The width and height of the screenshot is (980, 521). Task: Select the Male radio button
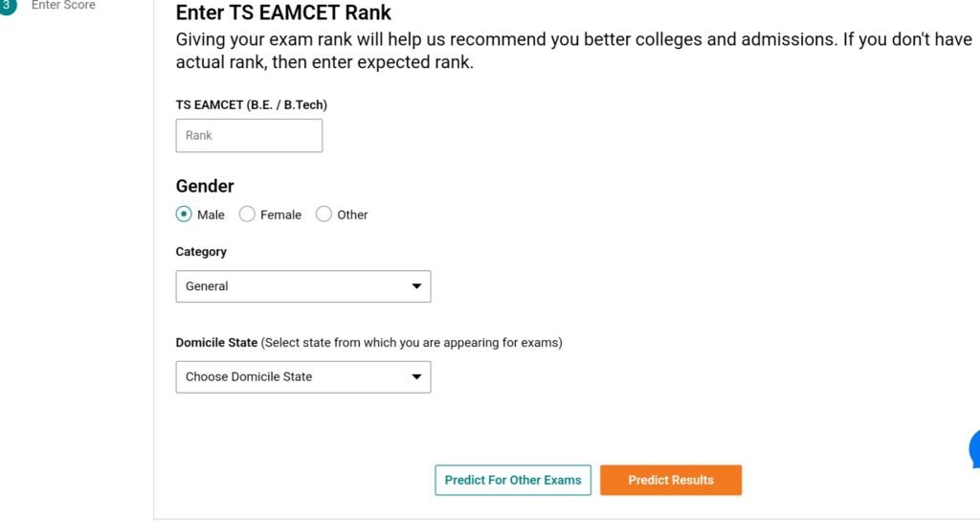click(184, 215)
